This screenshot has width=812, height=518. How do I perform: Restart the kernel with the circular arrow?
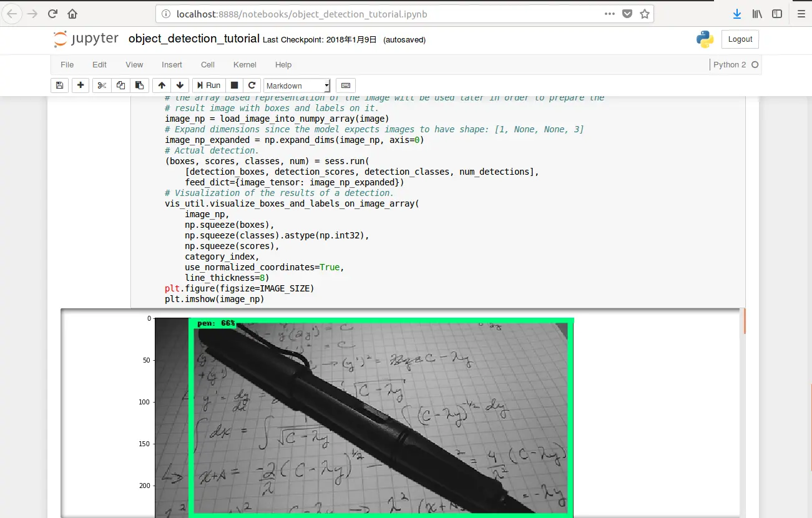click(252, 86)
